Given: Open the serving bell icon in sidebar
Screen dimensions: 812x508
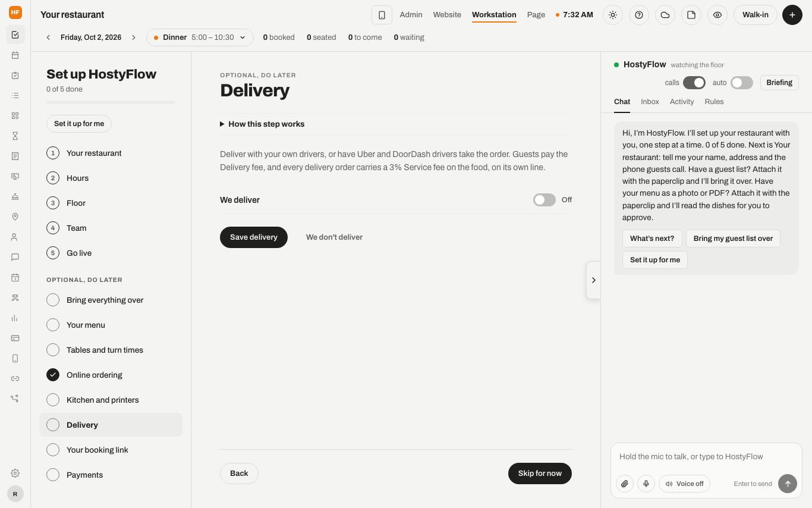Looking at the screenshot, I should click(x=15, y=197).
